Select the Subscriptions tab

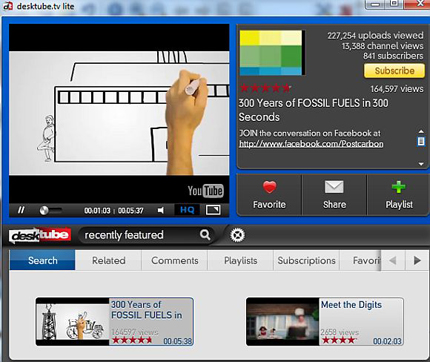307,260
